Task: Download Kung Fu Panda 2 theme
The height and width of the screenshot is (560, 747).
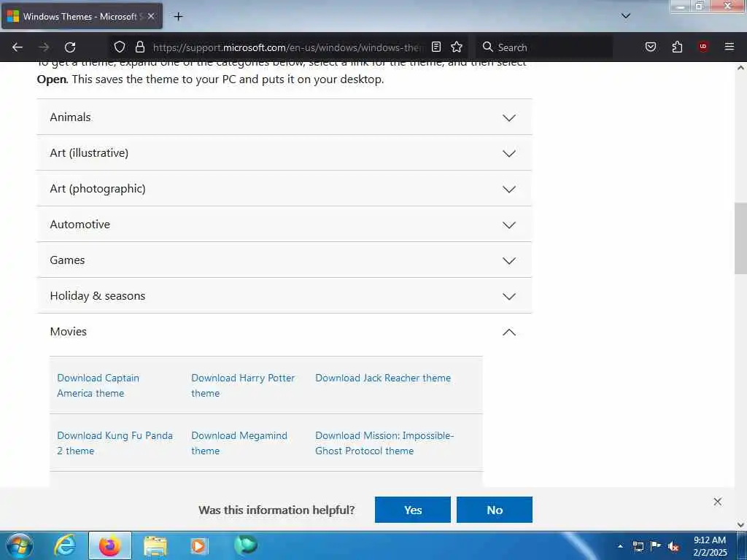Action: click(115, 443)
